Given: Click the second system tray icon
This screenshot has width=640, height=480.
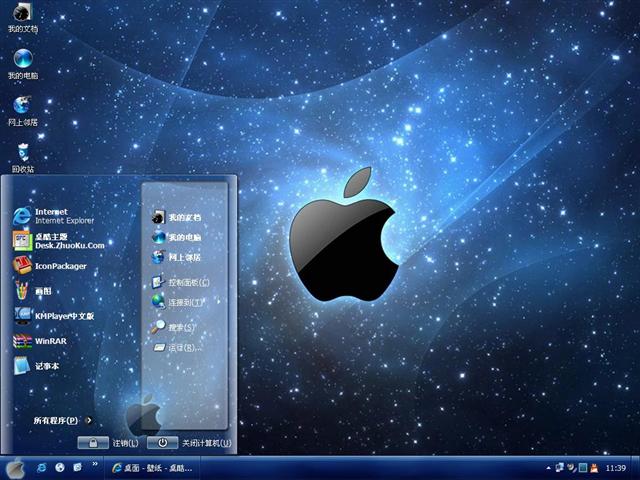Looking at the screenshot, I should [571, 468].
